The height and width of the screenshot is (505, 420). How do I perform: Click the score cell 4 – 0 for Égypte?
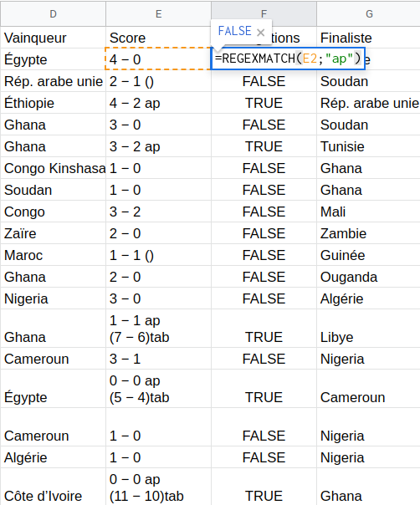coord(158,59)
